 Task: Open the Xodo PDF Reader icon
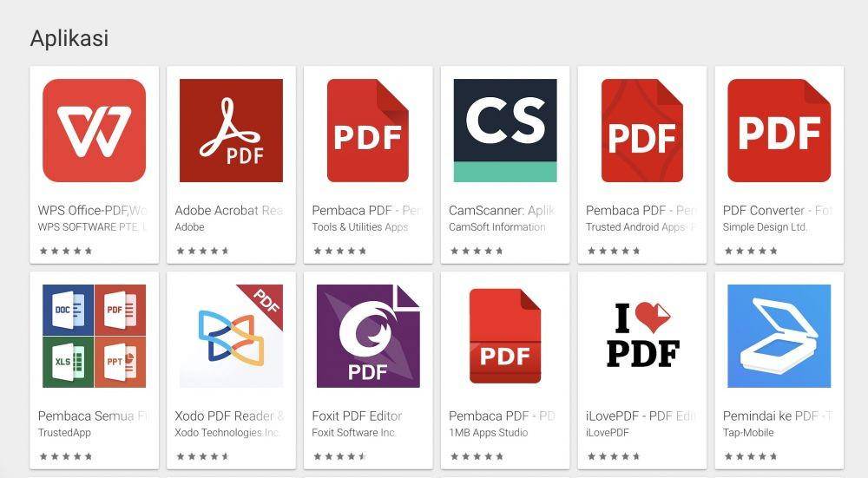pyautogui.click(x=231, y=336)
